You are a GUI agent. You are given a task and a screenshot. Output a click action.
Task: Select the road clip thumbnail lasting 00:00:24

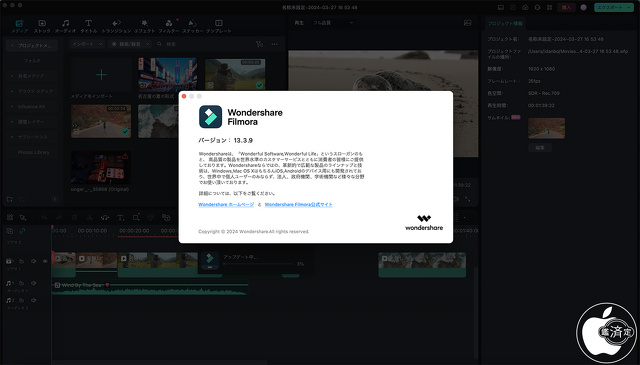click(101, 121)
